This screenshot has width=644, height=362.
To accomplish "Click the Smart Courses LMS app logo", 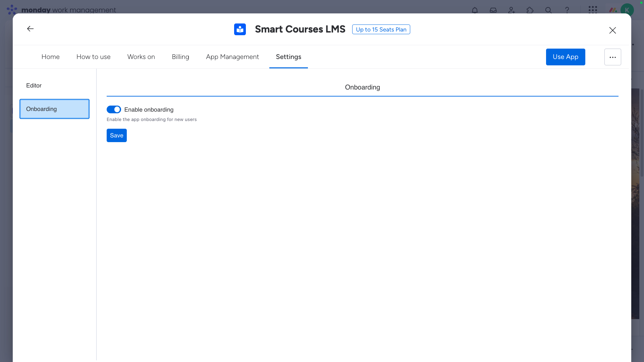I will 240,29.
